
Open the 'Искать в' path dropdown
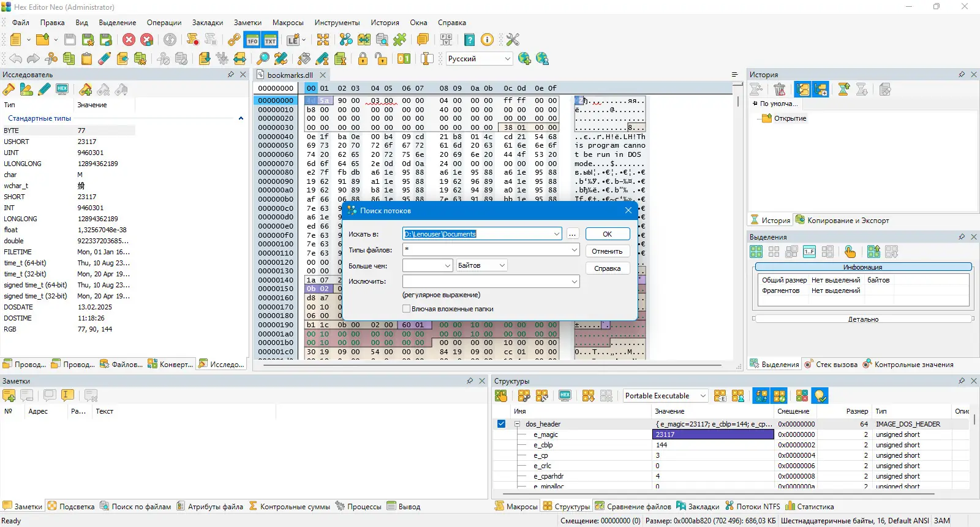[556, 234]
